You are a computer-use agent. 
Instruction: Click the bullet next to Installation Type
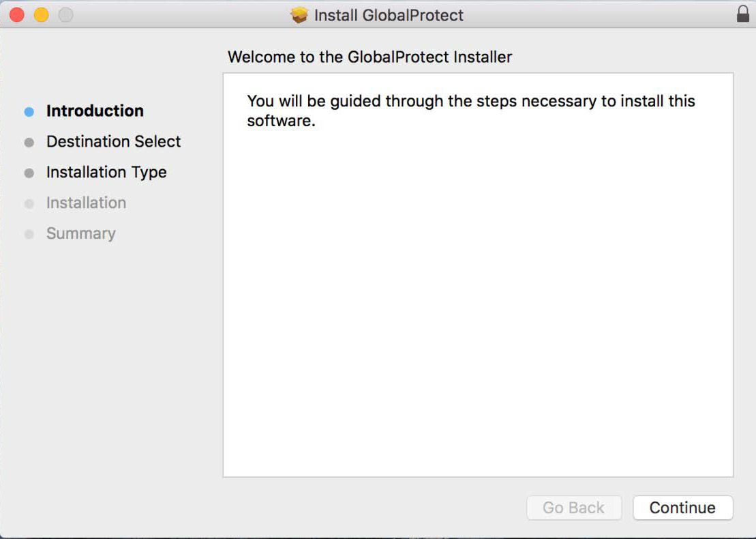pos(29,173)
